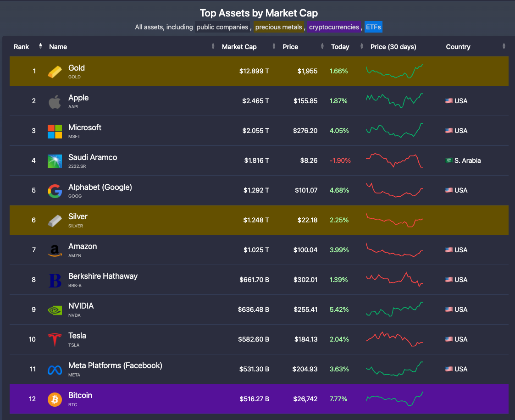The height and width of the screenshot is (420, 515).
Task: Click the BRK-B ticker text
Action: point(75,286)
